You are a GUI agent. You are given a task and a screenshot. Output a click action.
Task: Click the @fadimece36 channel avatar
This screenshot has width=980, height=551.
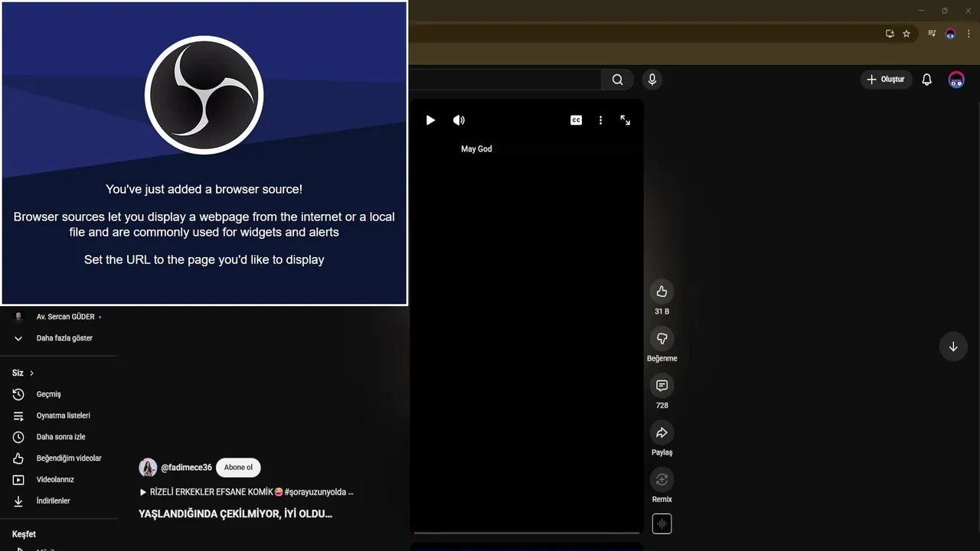click(x=148, y=468)
